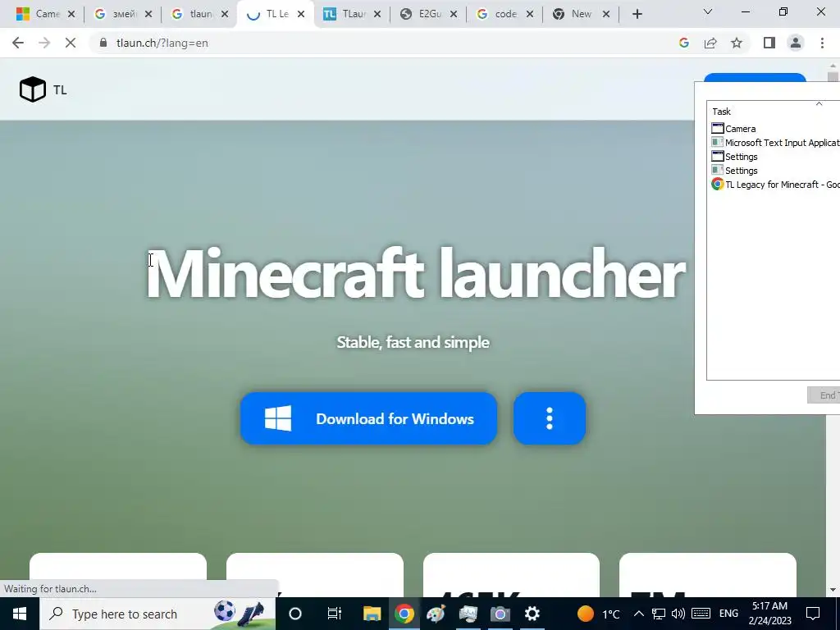Click the taskbar search box
This screenshot has height=630, width=840.
click(x=157, y=614)
